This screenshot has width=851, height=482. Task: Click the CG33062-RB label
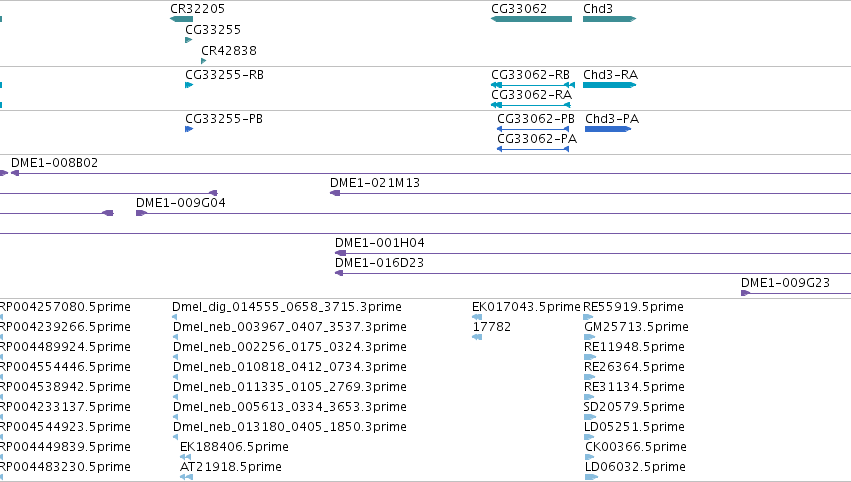(x=530, y=75)
